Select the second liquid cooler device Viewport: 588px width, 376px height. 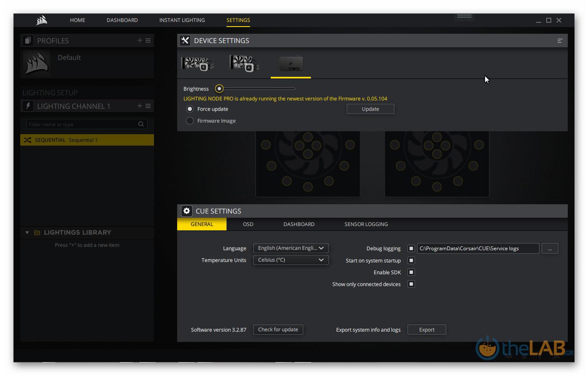244,64
